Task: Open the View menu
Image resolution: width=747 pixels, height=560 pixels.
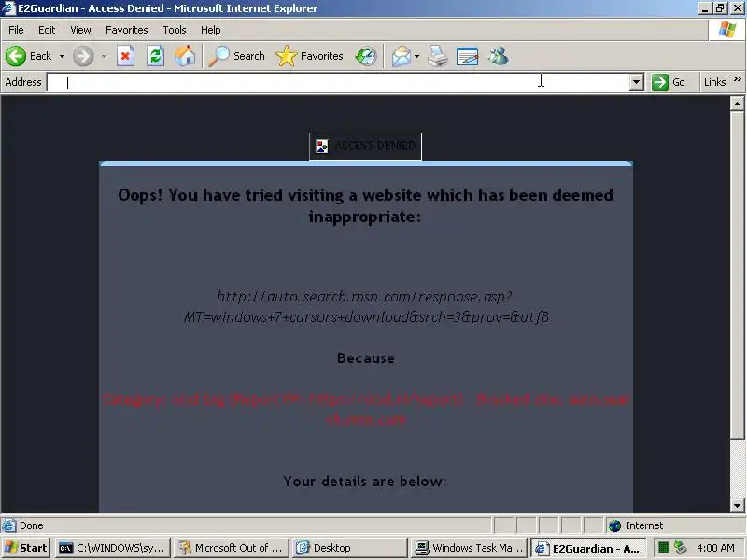Action: pyautogui.click(x=80, y=30)
